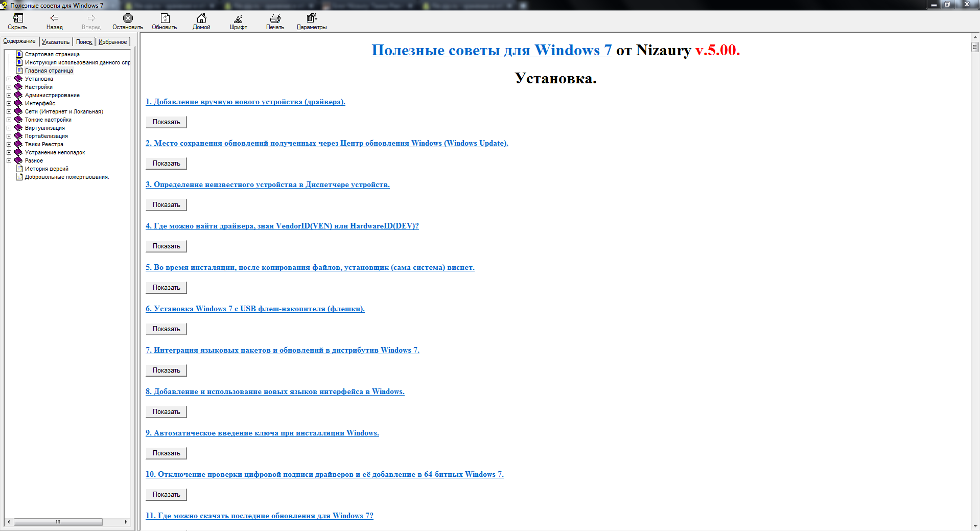Click the book icon beside Твики Реестра

point(18,144)
